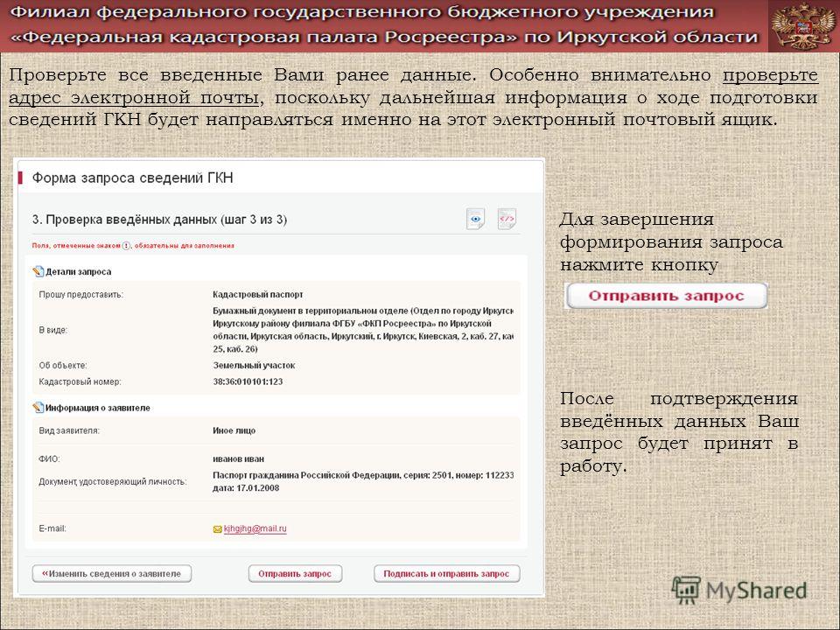Click the Бумажный документ delivery description text
Viewport: 840px width, 630px height.
pyautogui.click(x=363, y=330)
